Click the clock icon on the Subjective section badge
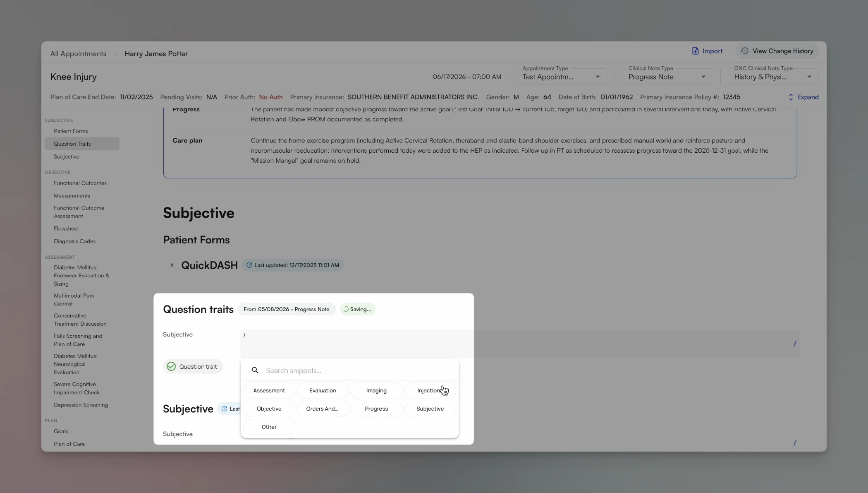 coord(224,409)
